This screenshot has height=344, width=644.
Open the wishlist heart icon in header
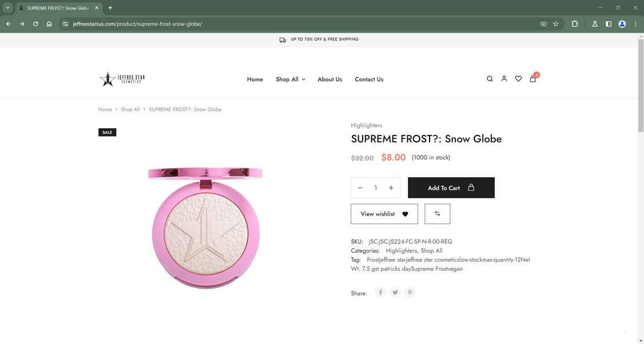click(x=518, y=79)
